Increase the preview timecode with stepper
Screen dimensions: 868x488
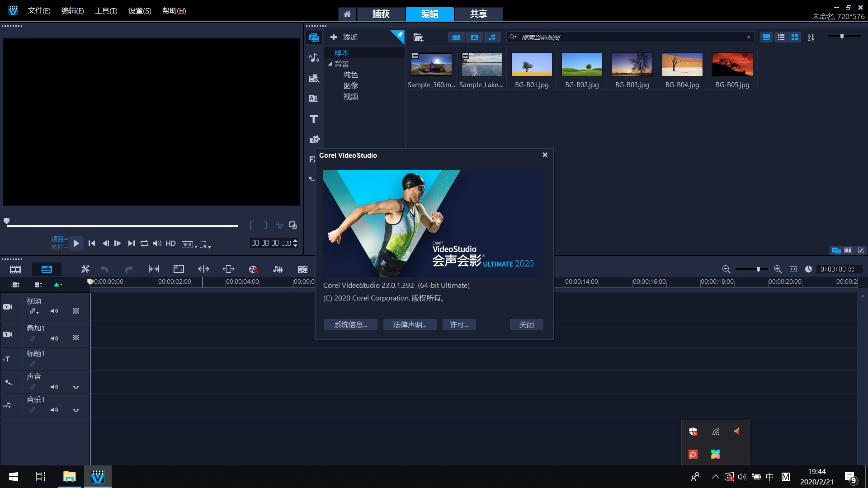coord(295,241)
